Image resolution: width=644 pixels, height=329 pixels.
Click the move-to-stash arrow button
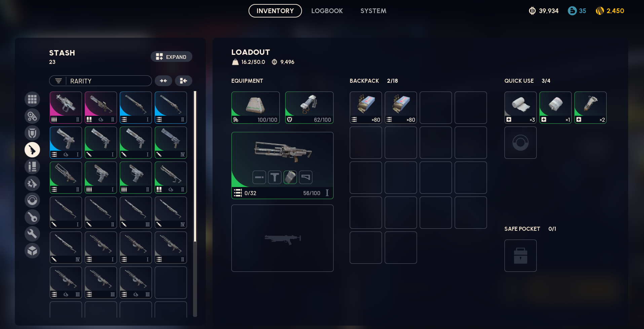tap(184, 81)
